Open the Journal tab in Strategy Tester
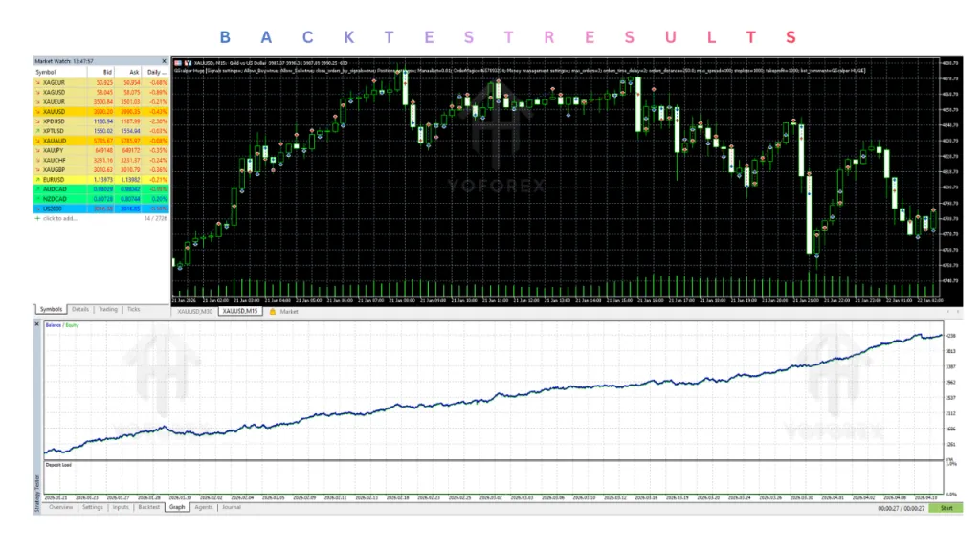 point(232,507)
